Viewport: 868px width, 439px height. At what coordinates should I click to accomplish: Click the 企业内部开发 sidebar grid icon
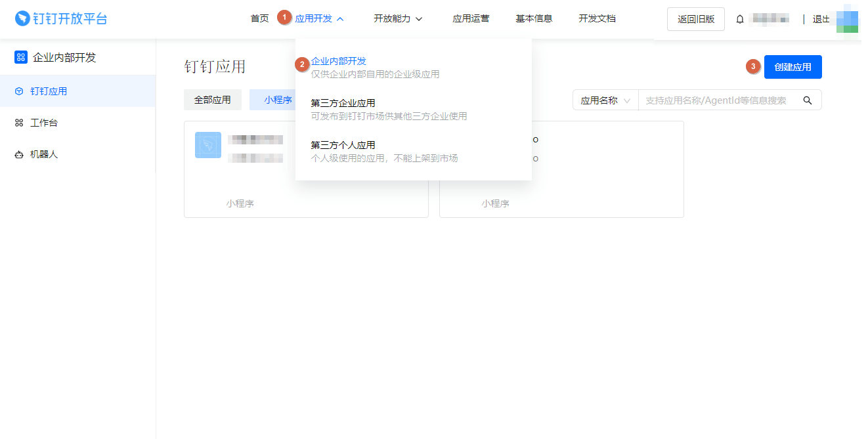(x=19, y=57)
